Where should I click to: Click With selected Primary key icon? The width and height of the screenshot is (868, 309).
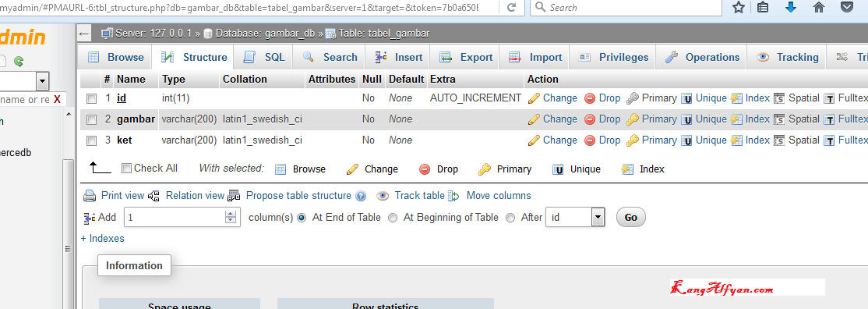click(x=485, y=169)
